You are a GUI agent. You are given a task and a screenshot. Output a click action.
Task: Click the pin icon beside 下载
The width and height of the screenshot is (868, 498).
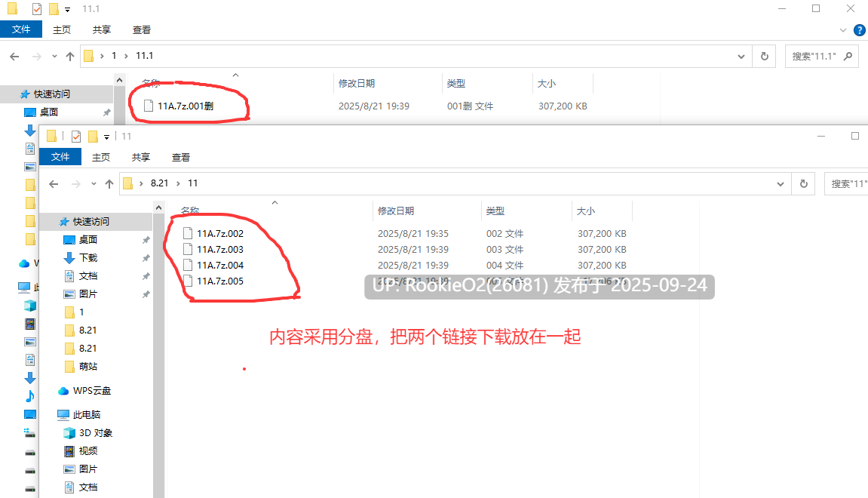pyautogui.click(x=146, y=258)
